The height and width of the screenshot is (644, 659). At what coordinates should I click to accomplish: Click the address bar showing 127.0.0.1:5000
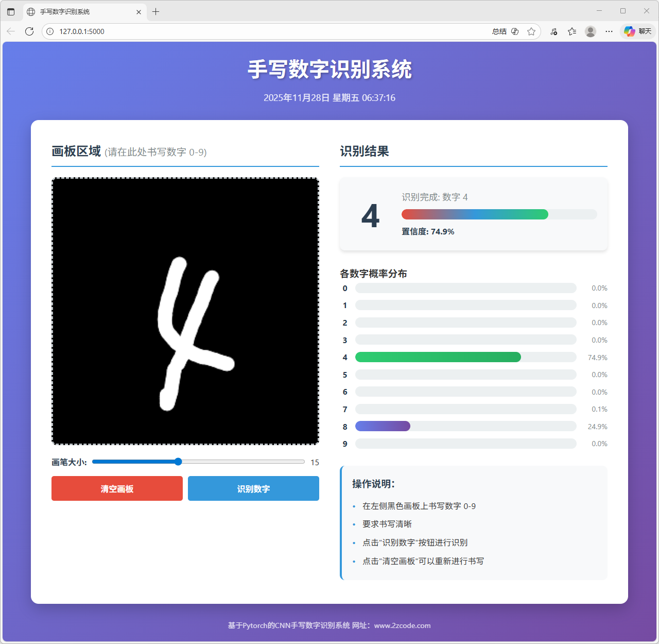[x=257, y=31]
